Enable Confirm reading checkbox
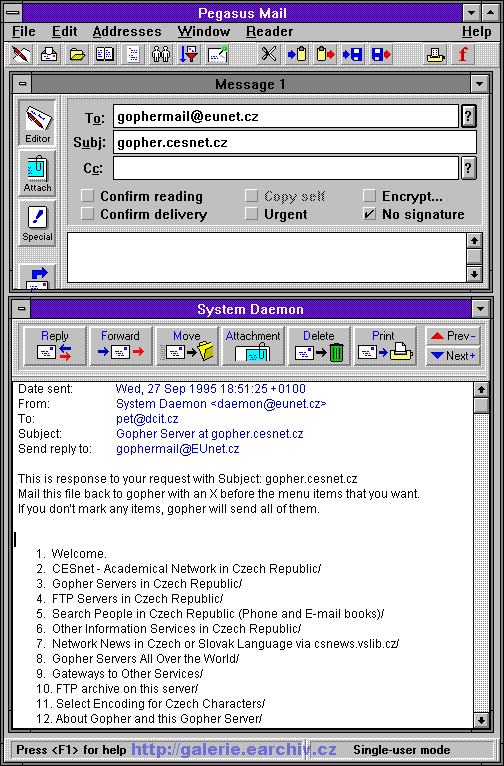 coord(87,196)
